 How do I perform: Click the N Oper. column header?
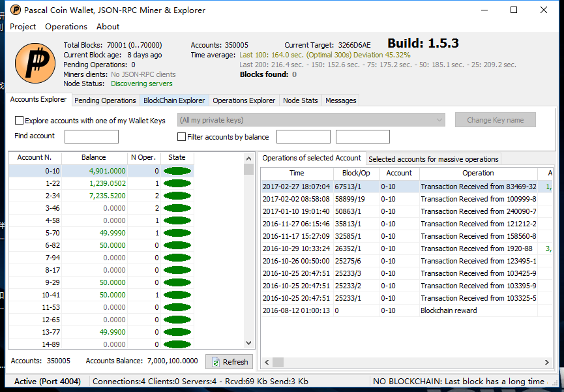pos(143,158)
